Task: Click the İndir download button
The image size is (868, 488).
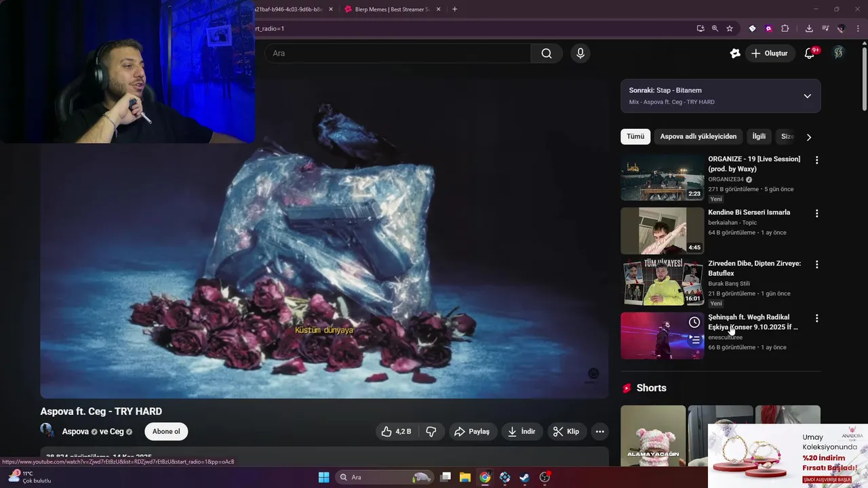Action: click(522, 432)
